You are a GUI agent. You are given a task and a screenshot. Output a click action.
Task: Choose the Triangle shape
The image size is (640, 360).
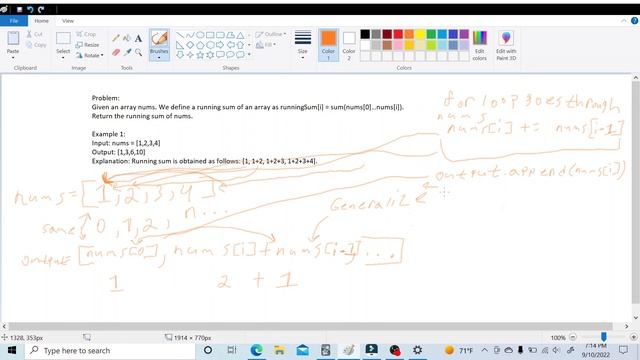pos(240,35)
